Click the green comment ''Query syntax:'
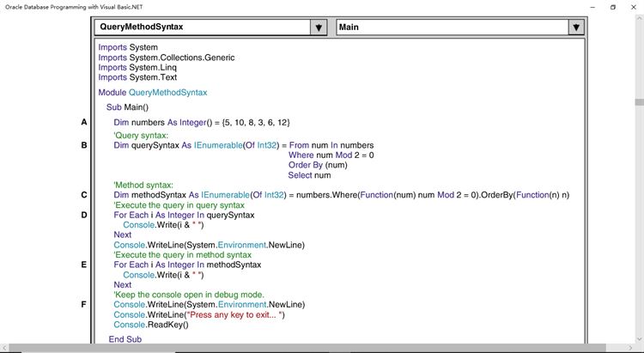 pyautogui.click(x=141, y=136)
